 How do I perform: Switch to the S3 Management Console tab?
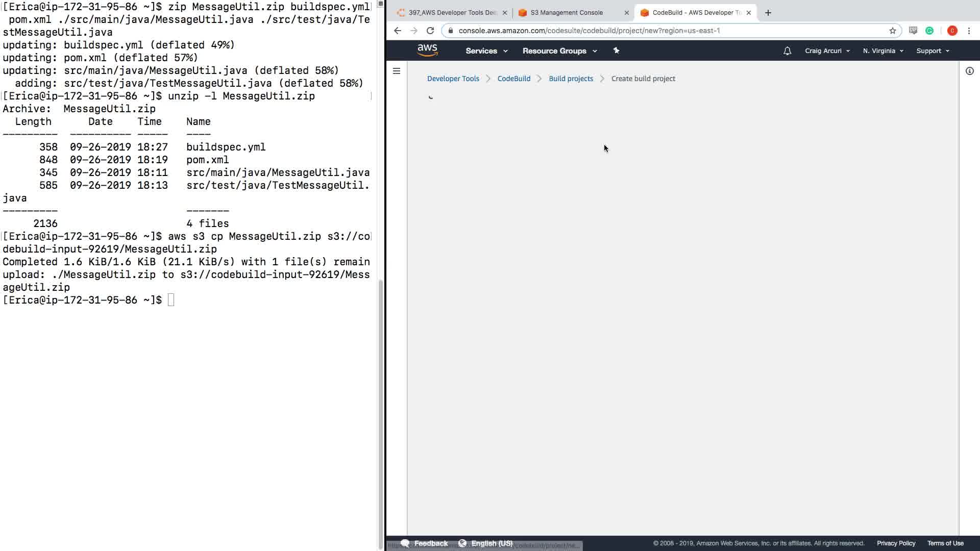pyautogui.click(x=567, y=13)
